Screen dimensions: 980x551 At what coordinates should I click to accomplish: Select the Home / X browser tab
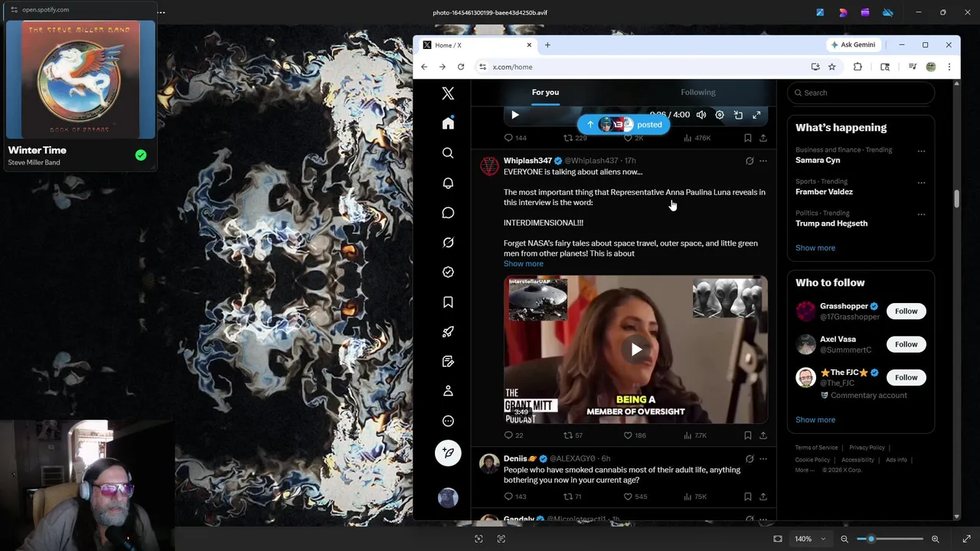[478, 45]
